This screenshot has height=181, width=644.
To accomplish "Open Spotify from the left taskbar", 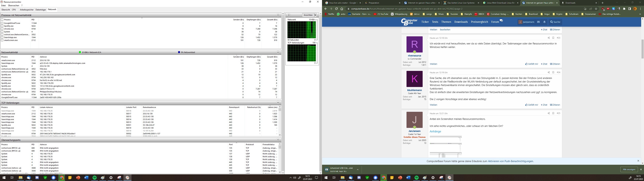I will coord(94,178).
